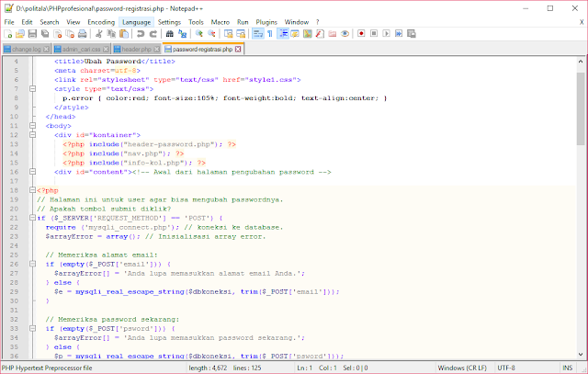The width and height of the screenshot is (588, 374).
Task: Cut selection with the scissors icon
Action: 98,34
